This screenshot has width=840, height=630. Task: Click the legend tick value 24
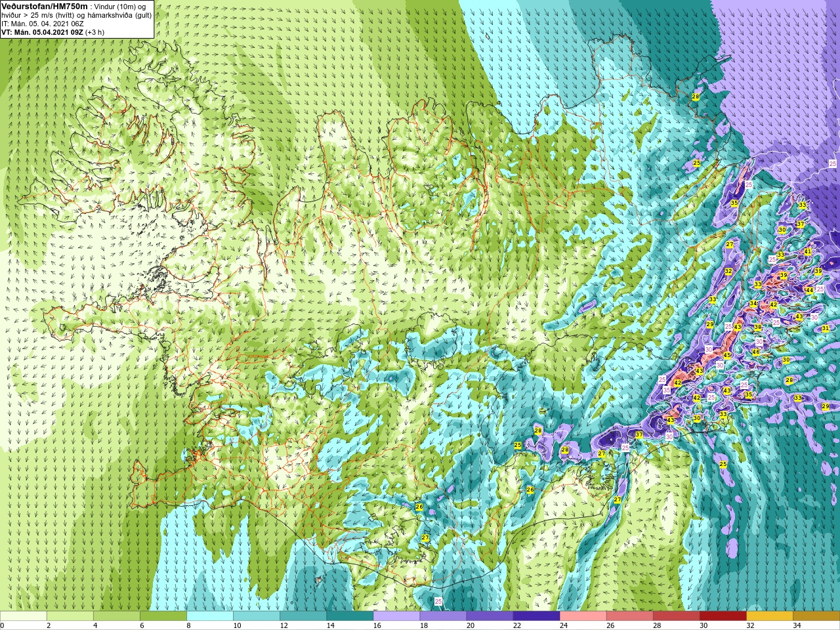coord(563,625)
